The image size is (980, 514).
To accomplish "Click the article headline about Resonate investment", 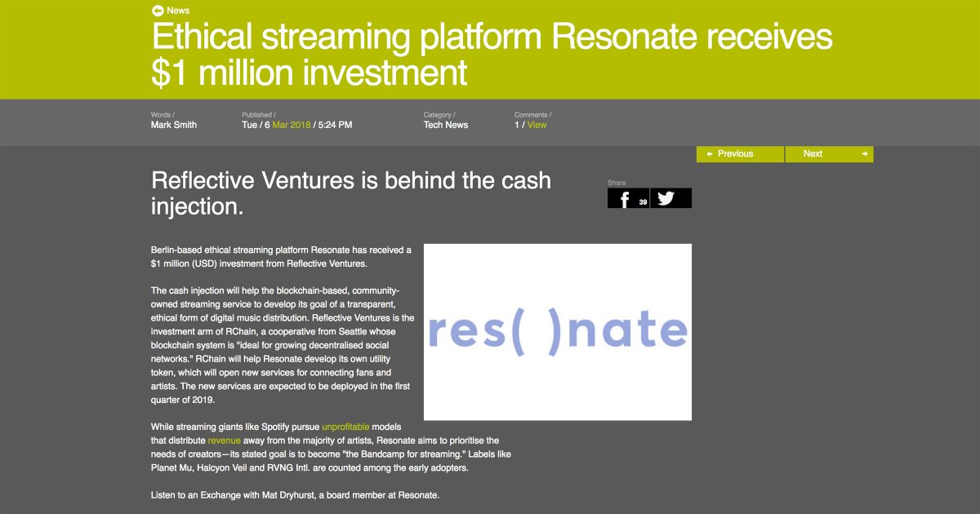I will (492, 55).
